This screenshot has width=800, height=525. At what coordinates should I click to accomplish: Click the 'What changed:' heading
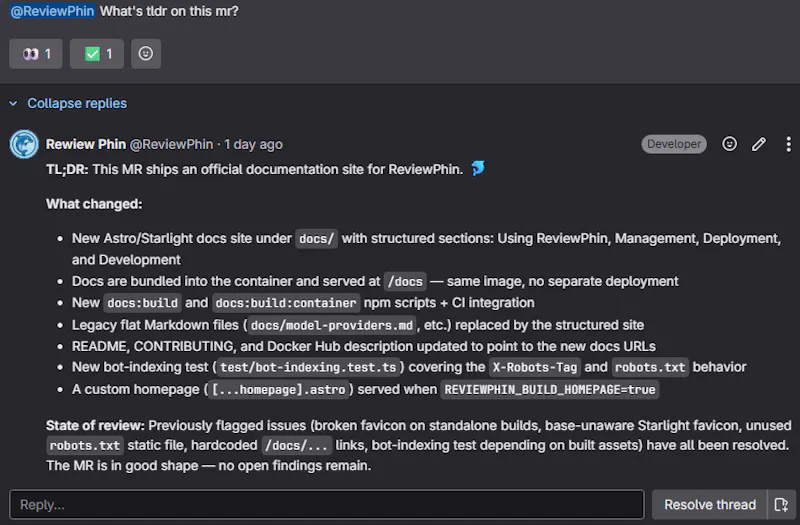(x=94, y=204)
